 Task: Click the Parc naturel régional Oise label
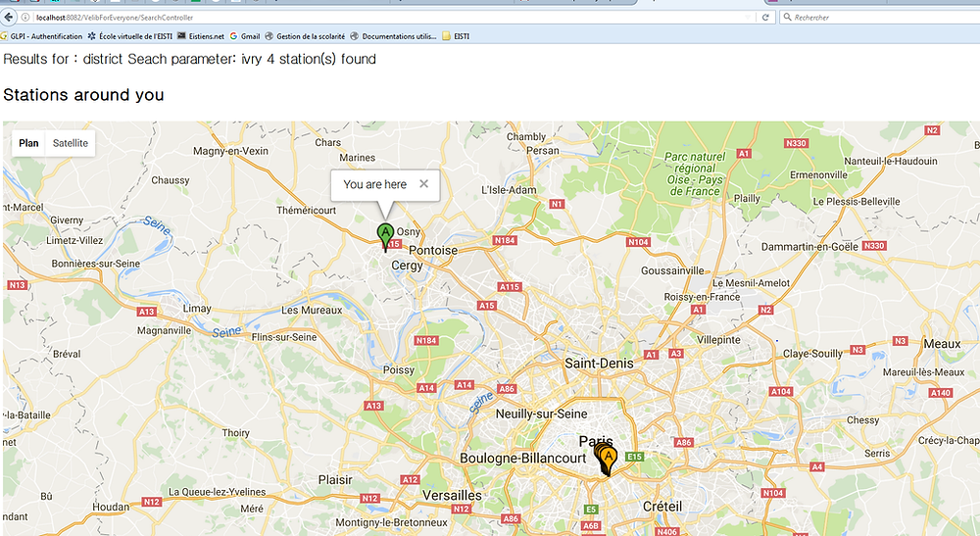pos(695,173)
